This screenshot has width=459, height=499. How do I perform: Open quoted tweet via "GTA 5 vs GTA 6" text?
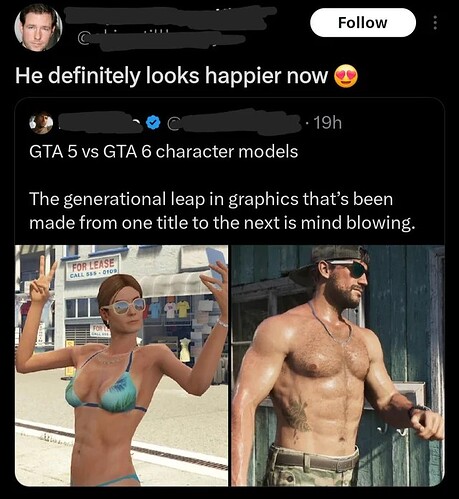[164, 152]
